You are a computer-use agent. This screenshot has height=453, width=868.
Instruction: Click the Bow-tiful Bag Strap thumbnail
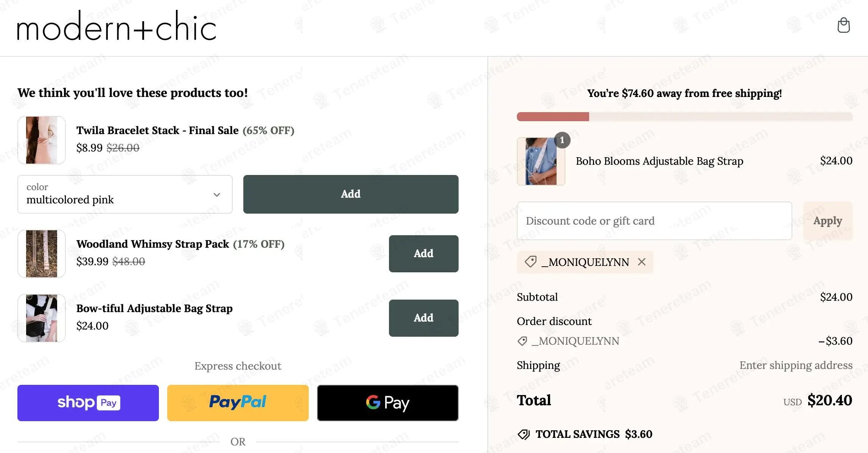tap(42, 318)
